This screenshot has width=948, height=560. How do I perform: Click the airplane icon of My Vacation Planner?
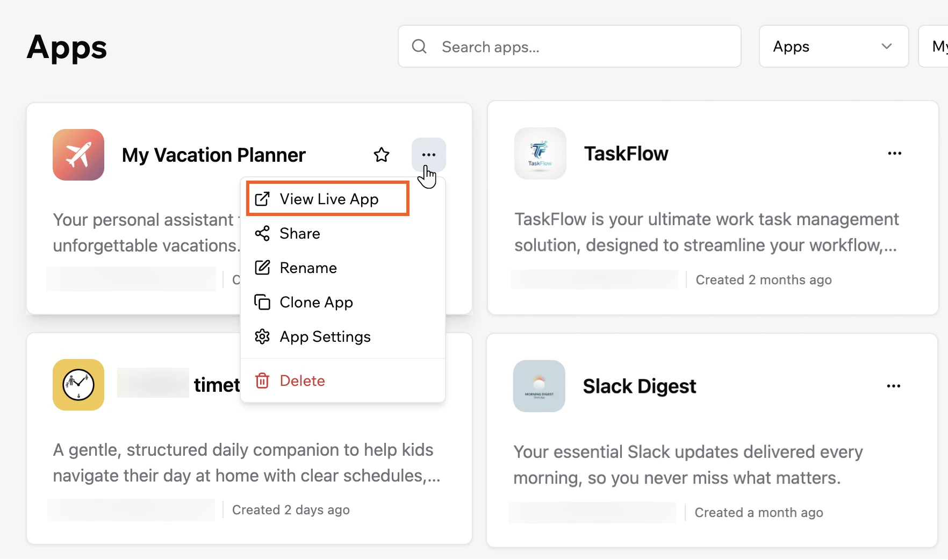[78, 155]
